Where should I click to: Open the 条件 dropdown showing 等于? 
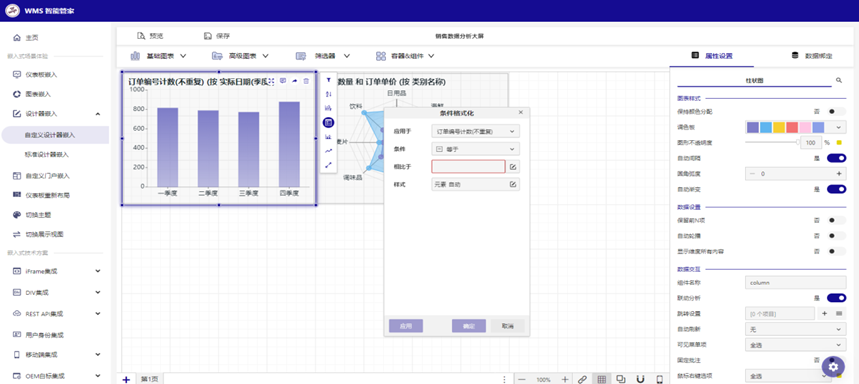click(476, 149)
